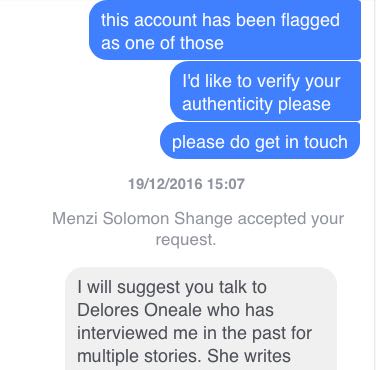Click the 'I'd like to verify your authenticity' message
The height and width of the screenshot is (370, 376).
[x=265, y=91]
